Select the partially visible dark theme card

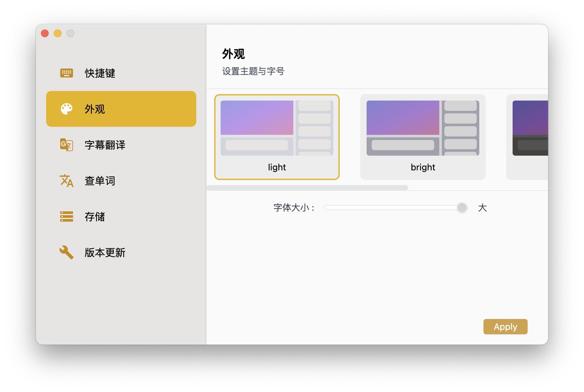coord(527,137)
